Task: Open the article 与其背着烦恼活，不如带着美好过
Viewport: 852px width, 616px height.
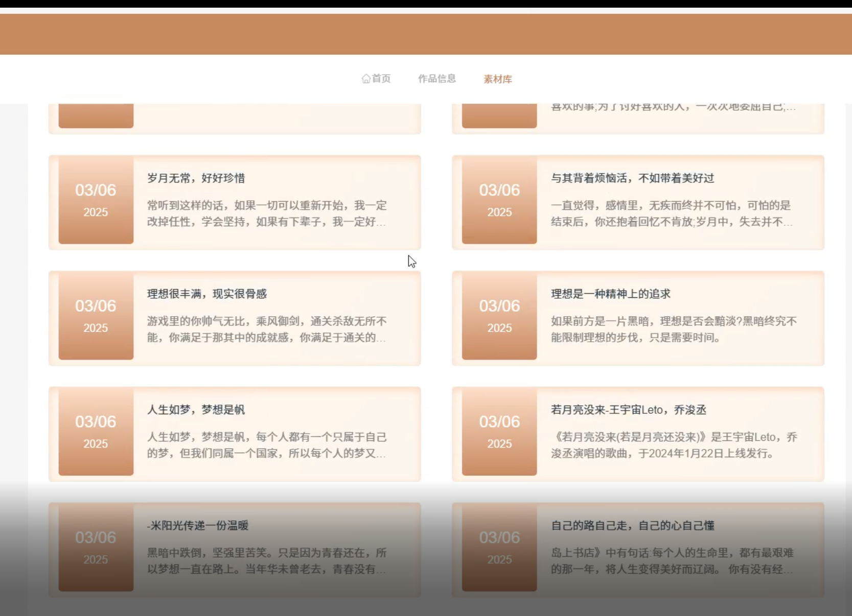Action: (632, 178)
